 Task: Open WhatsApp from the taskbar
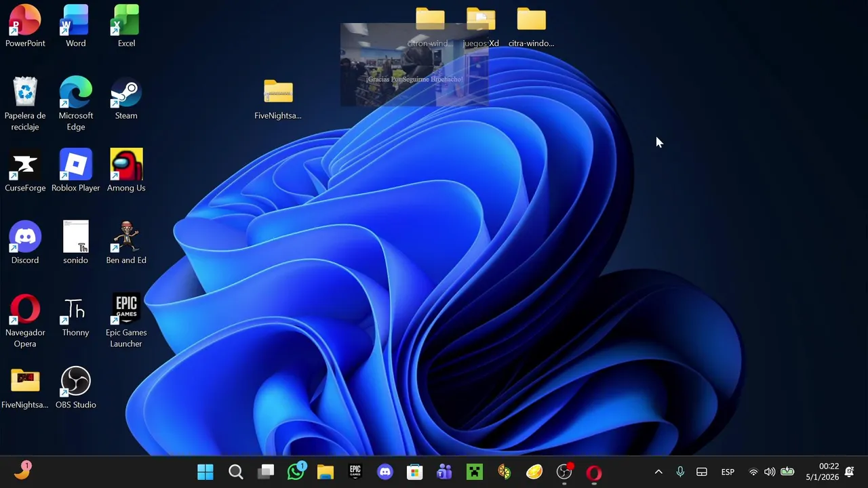[x=296, y=472]
